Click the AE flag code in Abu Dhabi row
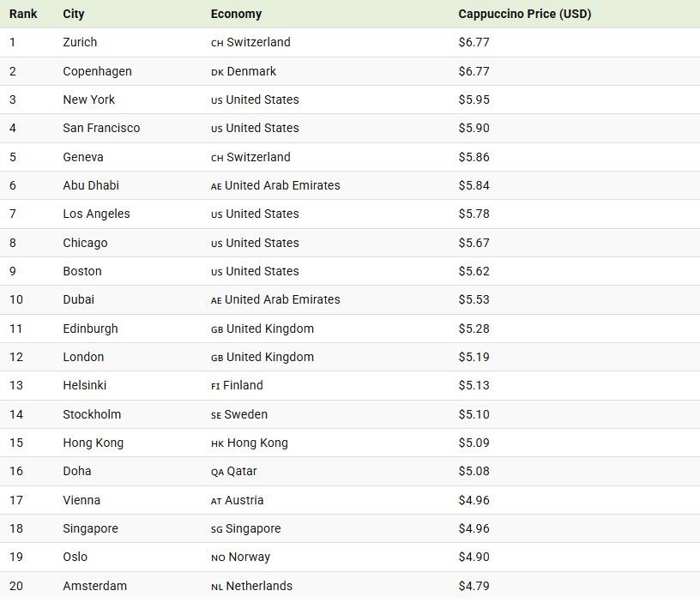 (x=216, y=186)
